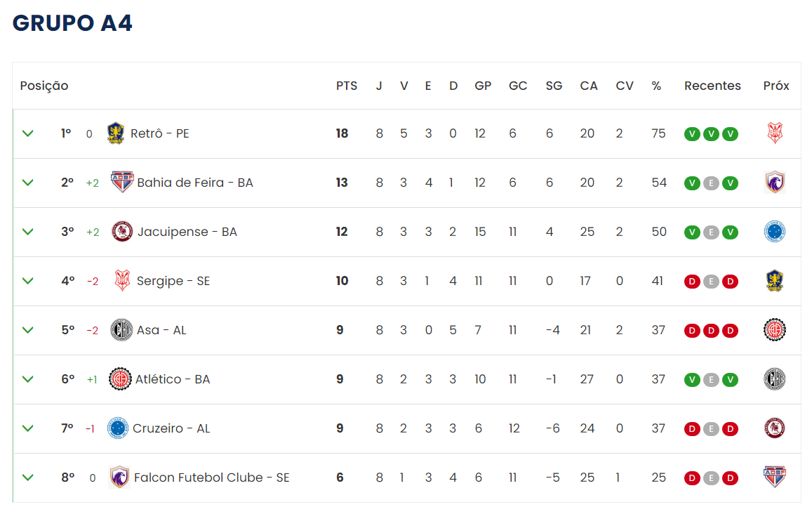The height and width of the screenshot is (507, 812).
Task: Open the Bahia de Feira - BA name link
Action: click(195, 183)
